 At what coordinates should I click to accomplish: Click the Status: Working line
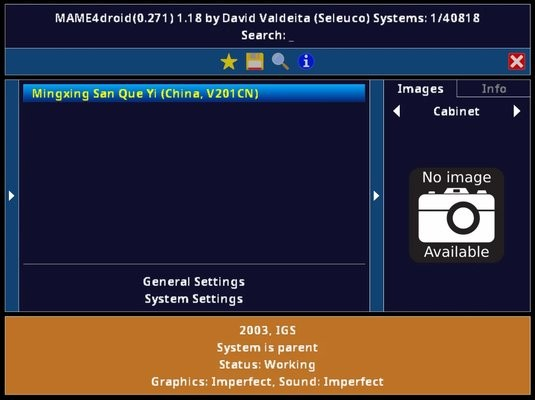click(x=268, y=365)
